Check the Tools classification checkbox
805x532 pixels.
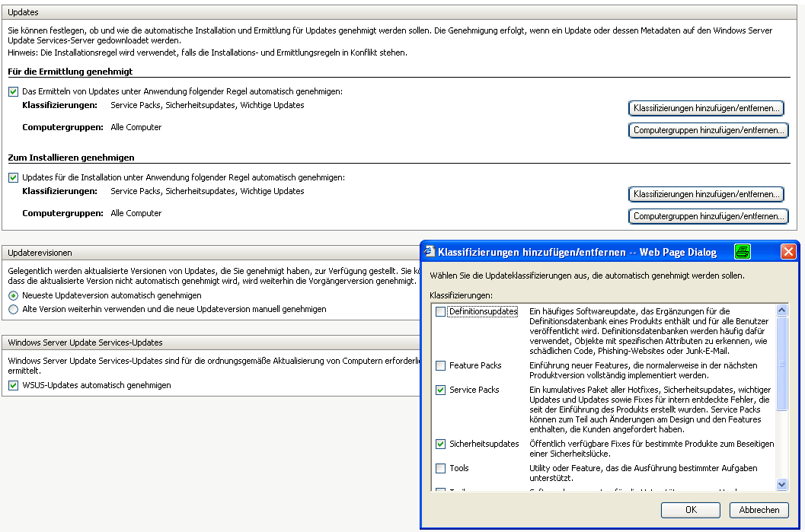pos(440,468)
